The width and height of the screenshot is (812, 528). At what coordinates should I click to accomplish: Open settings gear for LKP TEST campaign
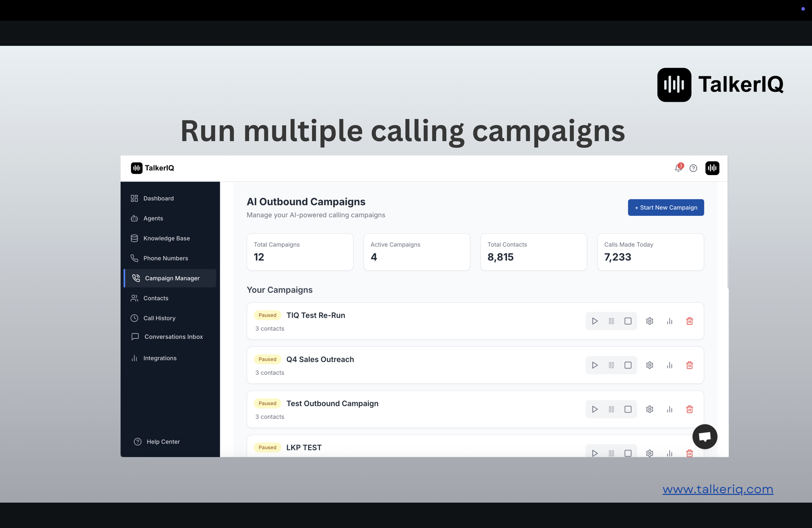[x=649, y=453]
